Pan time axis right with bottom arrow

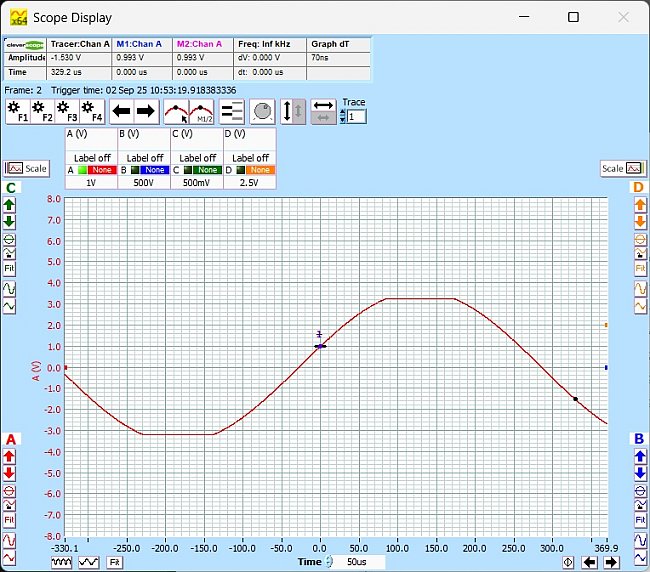pos(611,562)
